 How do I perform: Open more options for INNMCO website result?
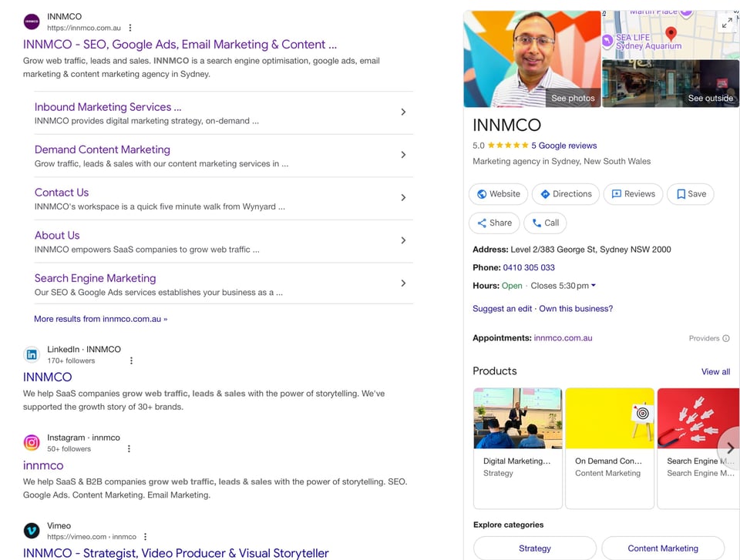pyautogui.click(x=130, y=28)
